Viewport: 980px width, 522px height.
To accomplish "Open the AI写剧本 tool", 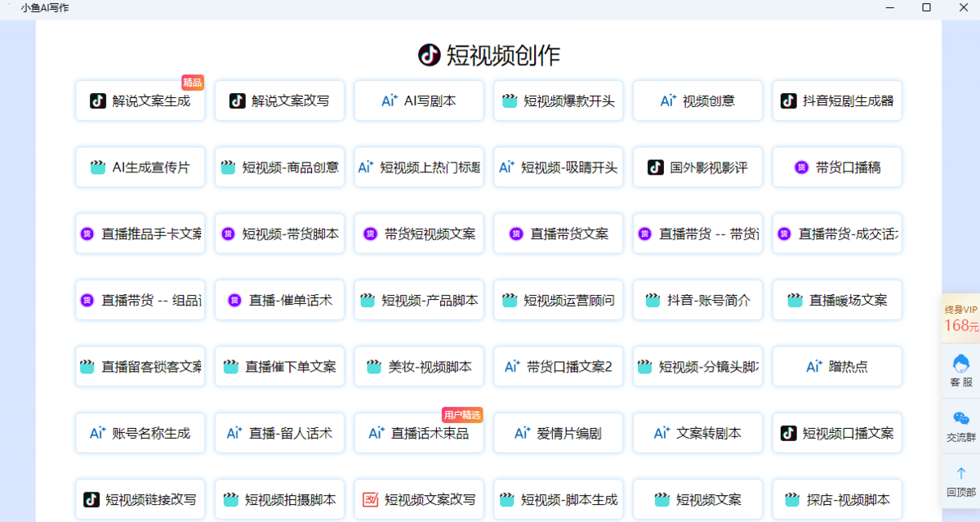I will [419, 100].
